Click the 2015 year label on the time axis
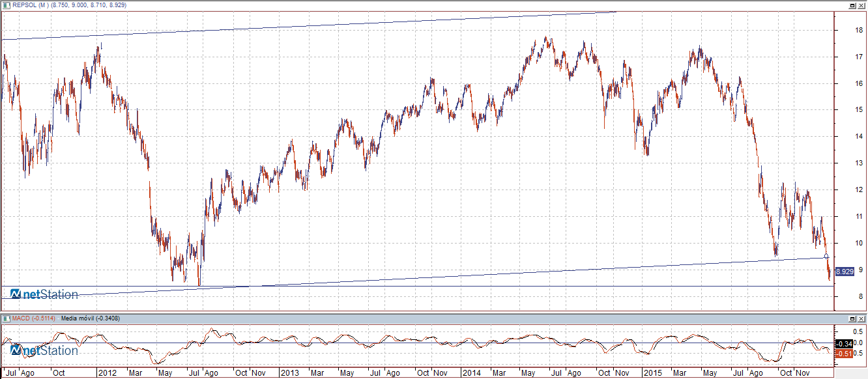 pyautogui.click(x=652, y=373)
